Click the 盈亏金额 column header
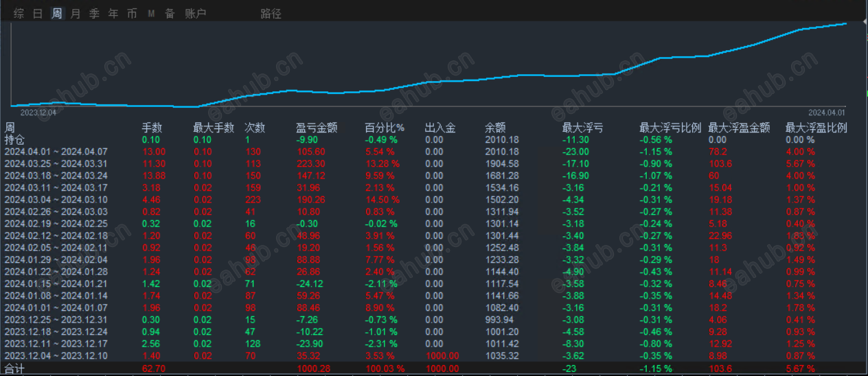868x376 pixels. 317,128
